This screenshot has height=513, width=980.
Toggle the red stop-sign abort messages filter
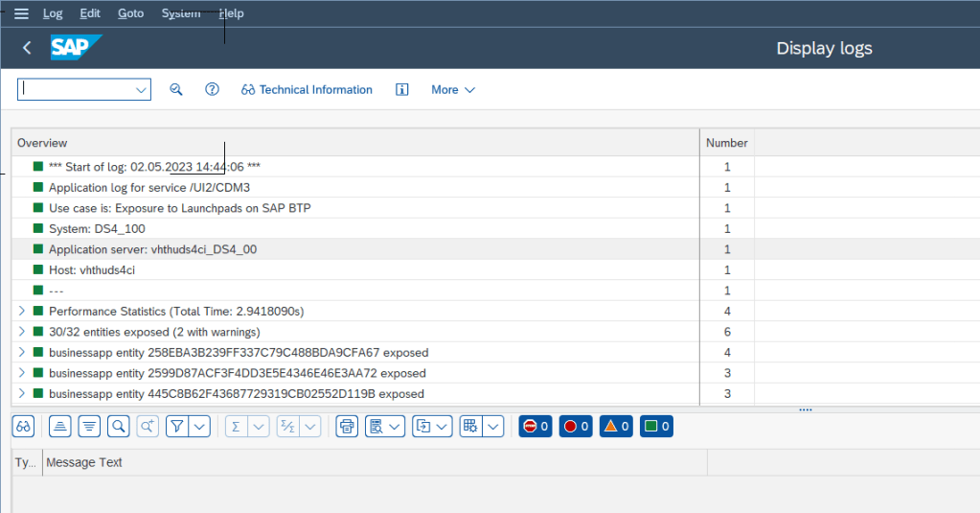tap(536, 427)
